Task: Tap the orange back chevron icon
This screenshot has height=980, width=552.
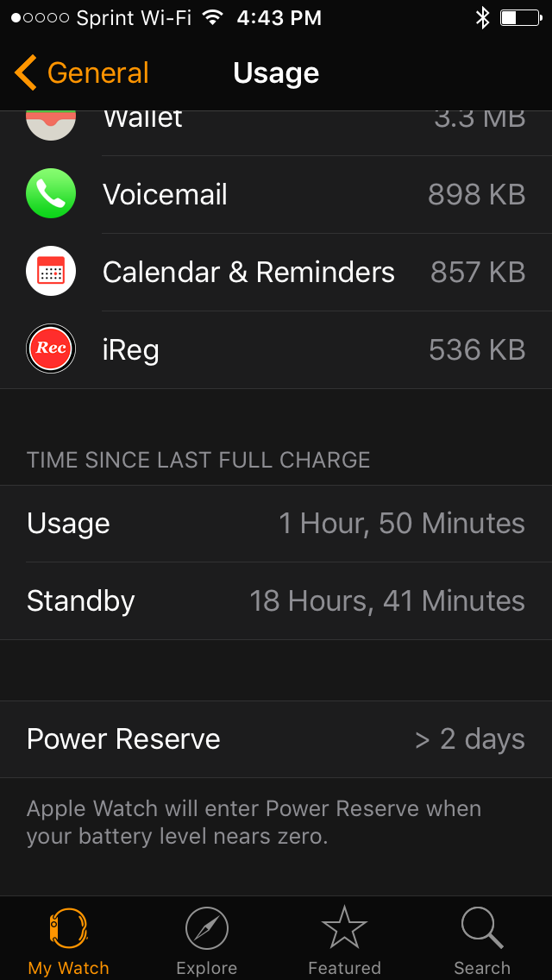Action: pos(26,72)
